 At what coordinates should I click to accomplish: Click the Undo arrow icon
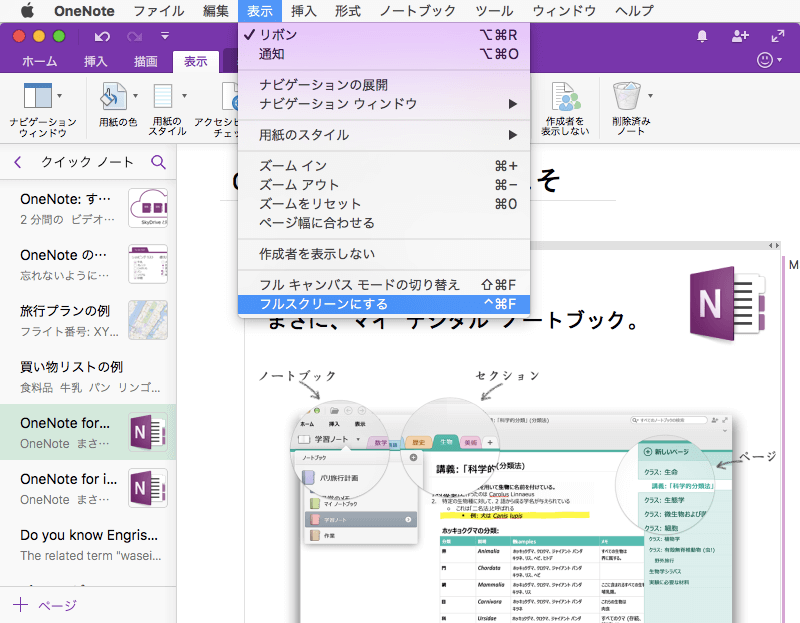tap(102, 36)
